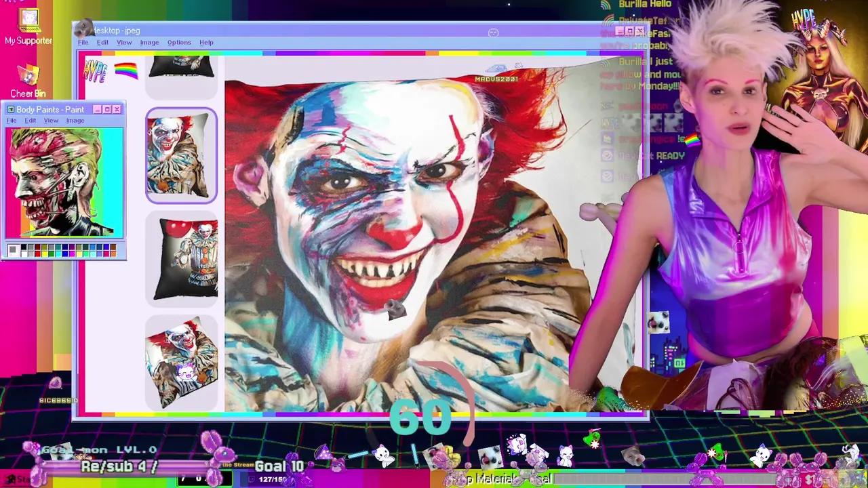Pick the dark red swatch in Paint palette
868x488 pixels.
[37, 247]
